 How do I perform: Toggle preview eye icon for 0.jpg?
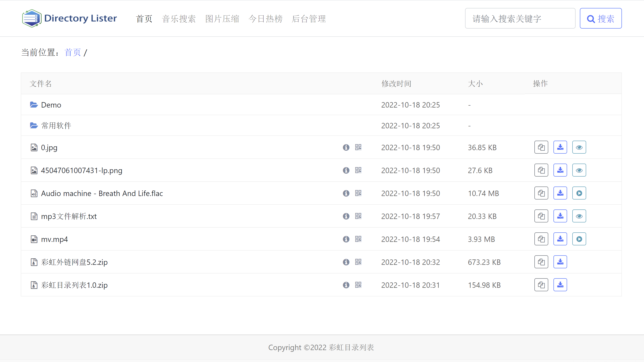click(579, 147)
